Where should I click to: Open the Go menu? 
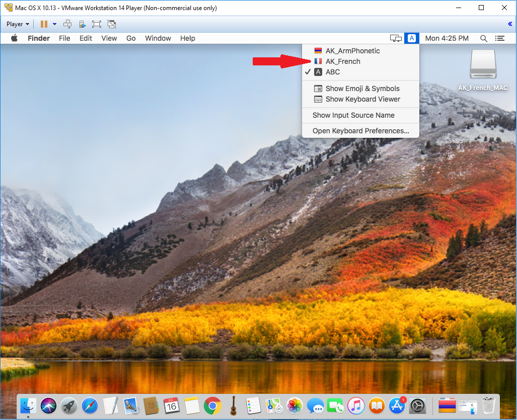pos(131,38)
